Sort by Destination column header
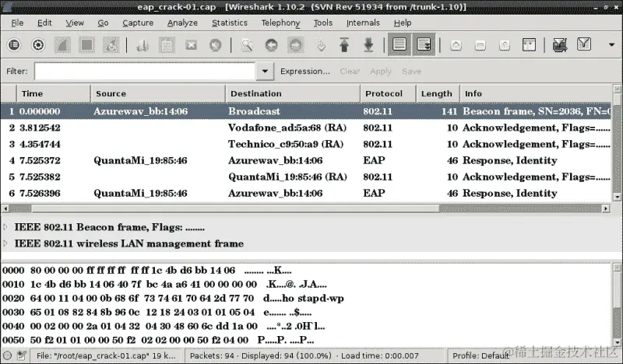This screenshot has height=364, width=623. pos(293,93)
